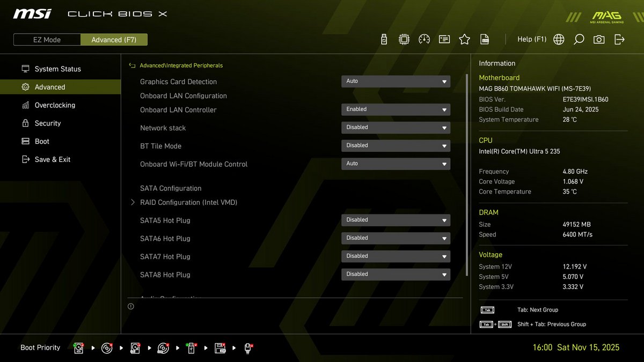Expand RAID Configuration (Intel VMD)
This screenshot has width=644, height=362.
point(189,202)
